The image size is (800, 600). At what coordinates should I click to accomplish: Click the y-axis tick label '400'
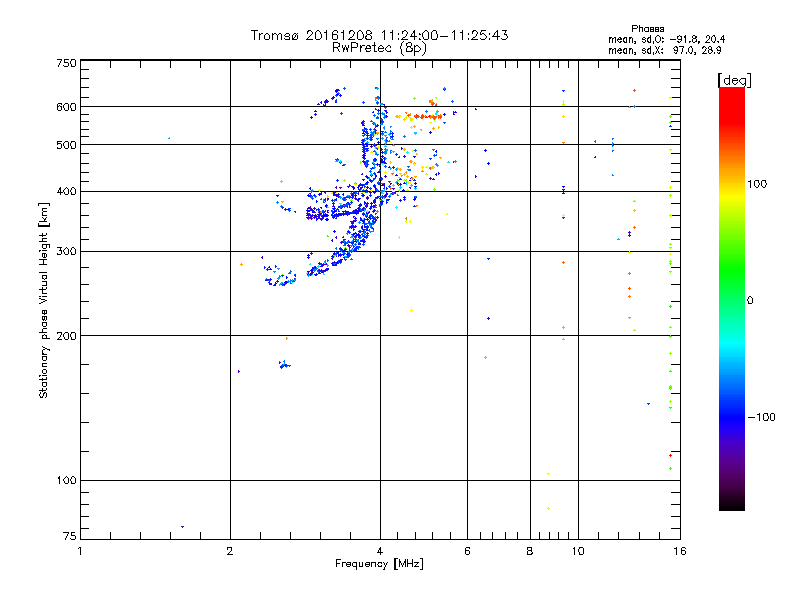(x=66, y=192)
